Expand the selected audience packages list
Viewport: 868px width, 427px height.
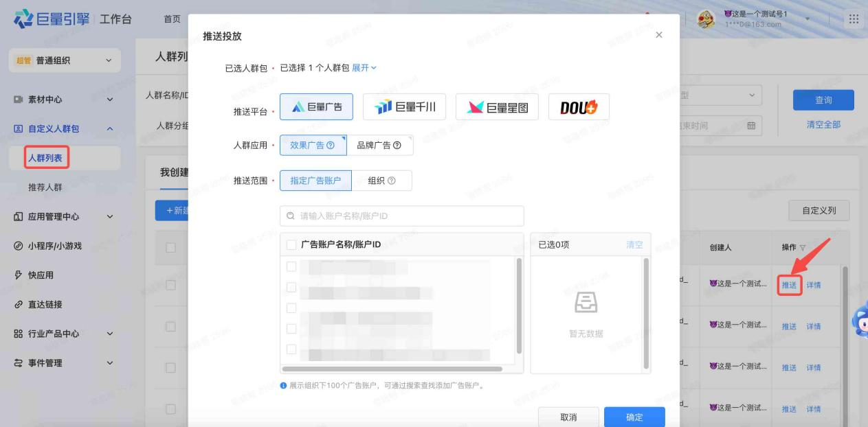pyautogui.click(x=365, y=68)
